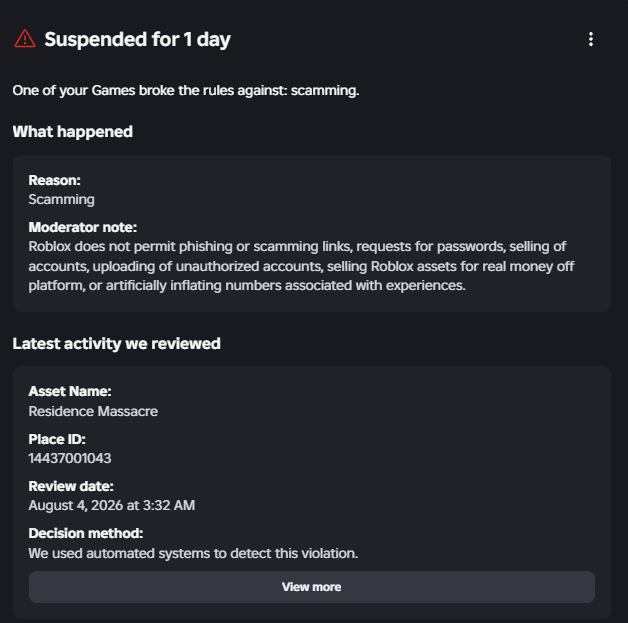Click the Review date label
This screenshot has height=623, width=628.
point(71,486)
